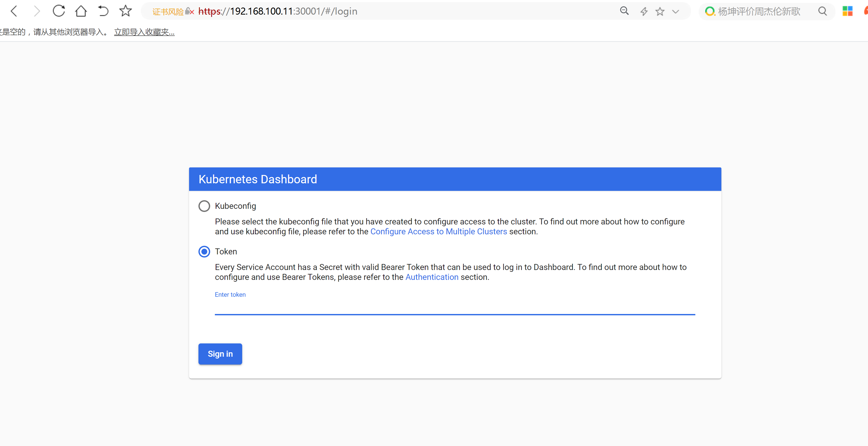868x446 pixels.
Task: Click the search magnifier icon in search box
Action: [x=822, y=11]
